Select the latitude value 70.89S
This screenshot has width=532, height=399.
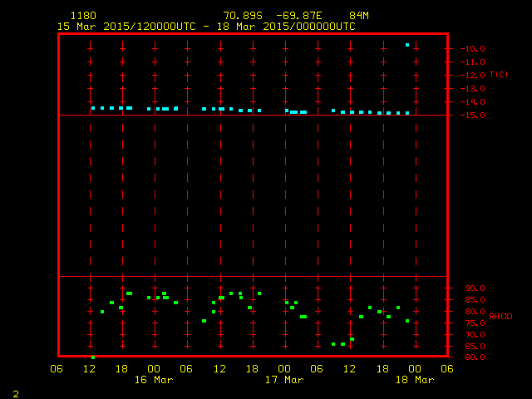(239, 16)
